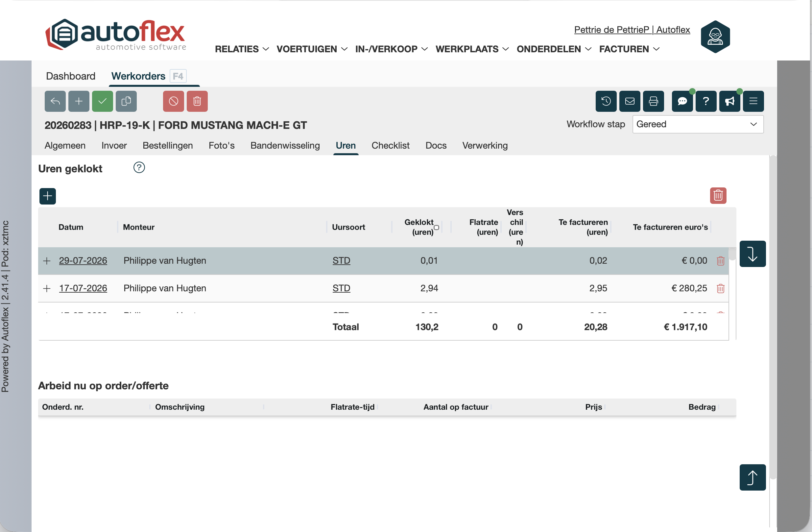Open the Workflow stap dropdown
Screen dimensions: 812x532
(698, 124)
